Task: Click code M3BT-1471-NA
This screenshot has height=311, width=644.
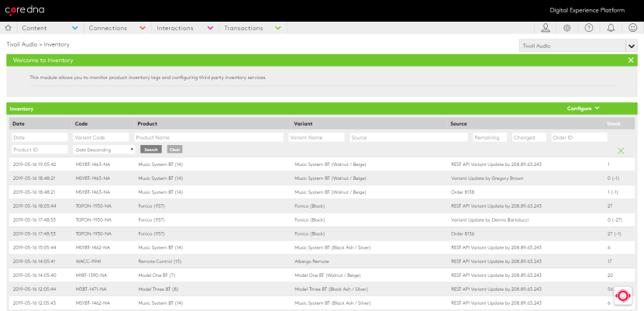Action: pyautogui.click(x=91, y=289)
